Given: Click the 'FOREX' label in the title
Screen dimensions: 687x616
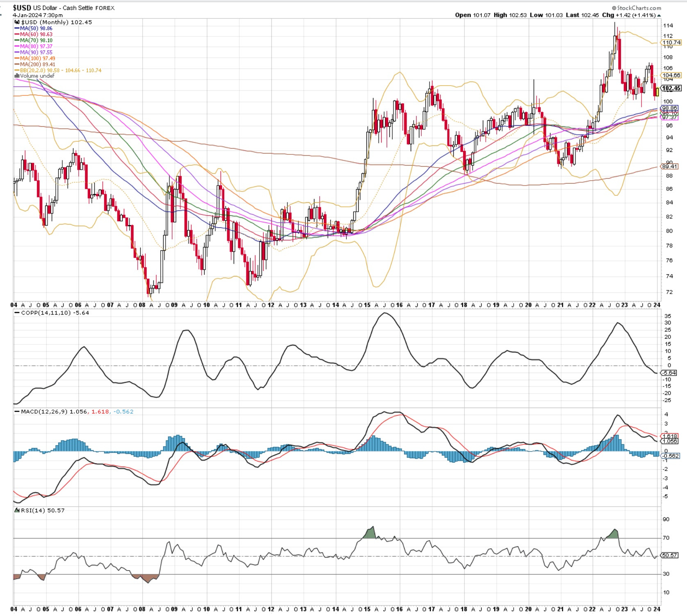Looking at the screenshot, I should point(105,8).
